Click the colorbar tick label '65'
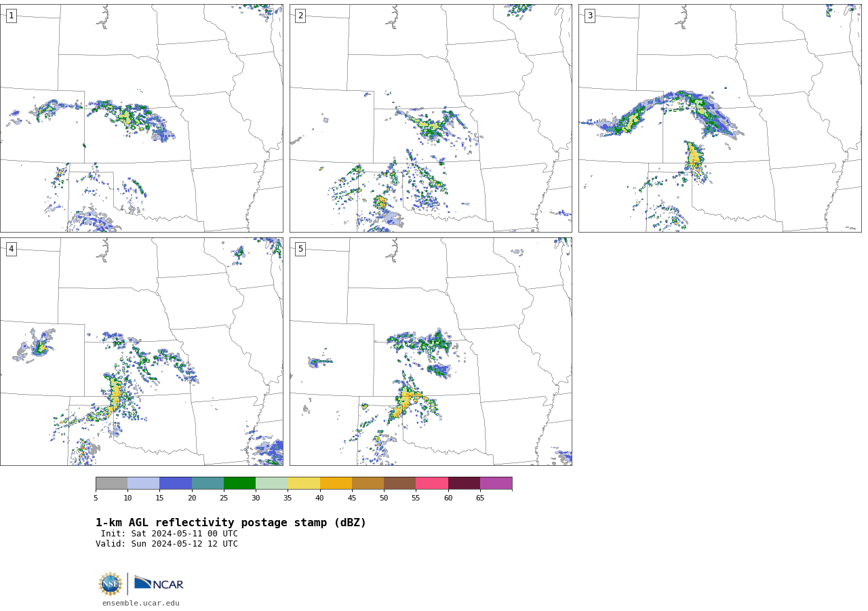 [480, 498]
